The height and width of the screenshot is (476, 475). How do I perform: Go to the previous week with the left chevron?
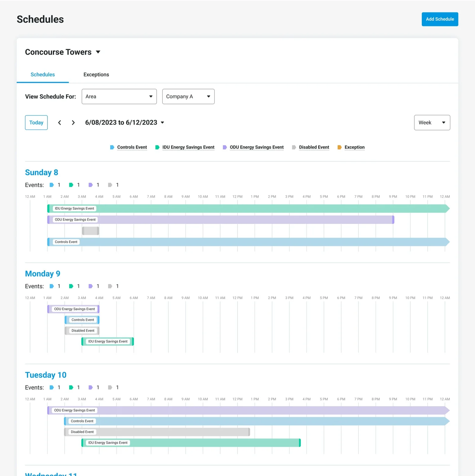(x=60, y=123)
